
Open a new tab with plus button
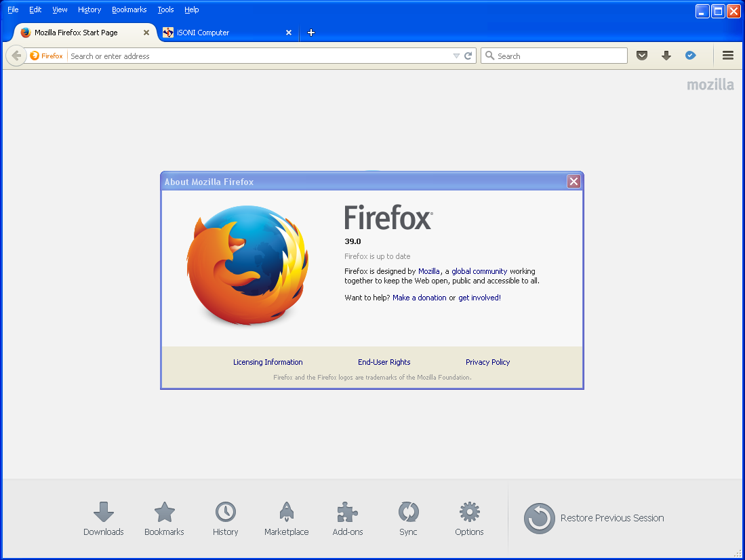[311, 33]
